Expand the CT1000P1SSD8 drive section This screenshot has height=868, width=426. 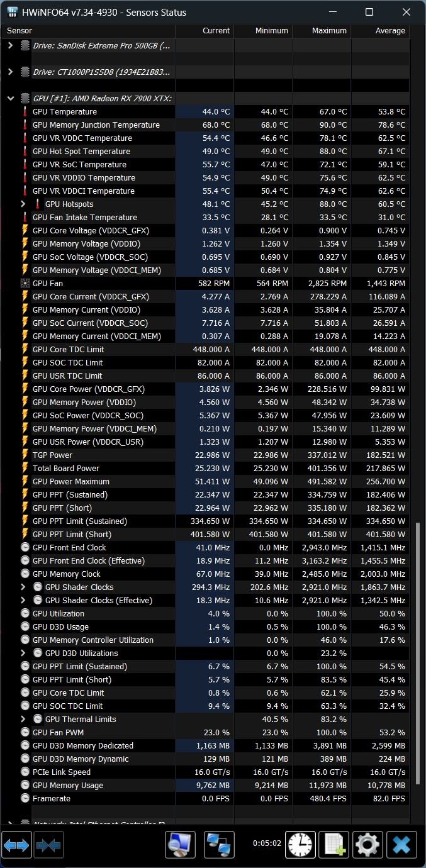click(x=10, y=72)
